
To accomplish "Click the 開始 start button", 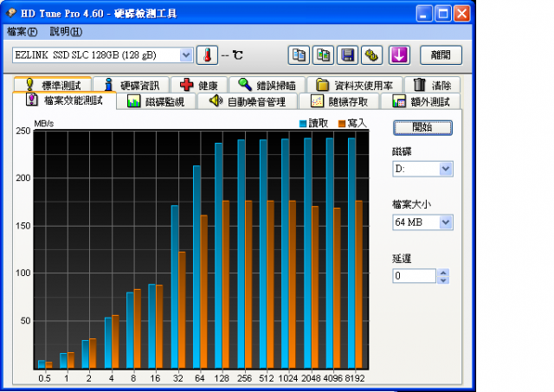I will [x=422, y=127].
